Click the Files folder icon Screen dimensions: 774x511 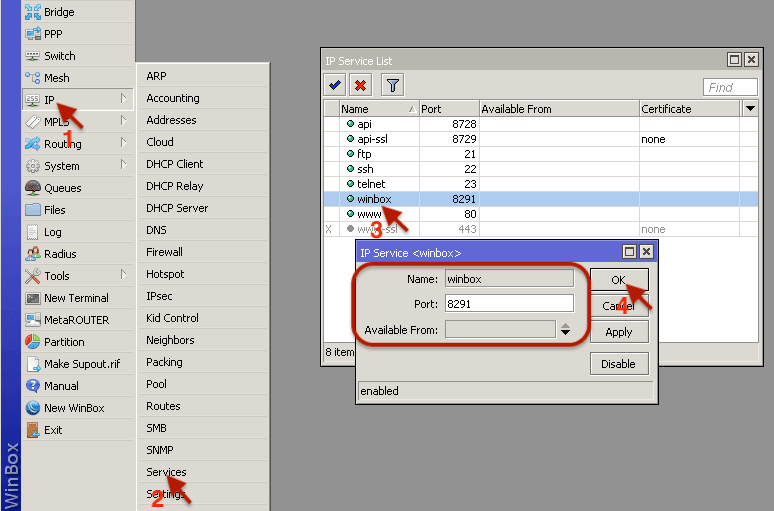tap(33, 210)
